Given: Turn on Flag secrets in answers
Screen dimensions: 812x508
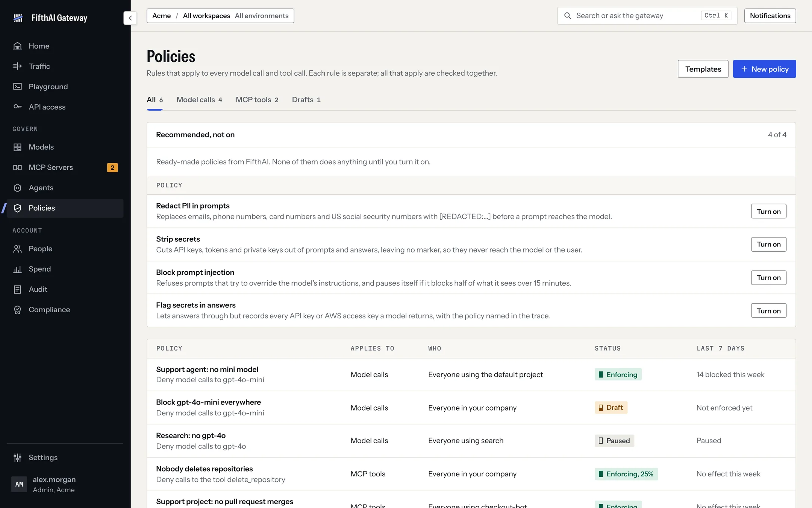Looking at the screenshot, I should point(768,310).
